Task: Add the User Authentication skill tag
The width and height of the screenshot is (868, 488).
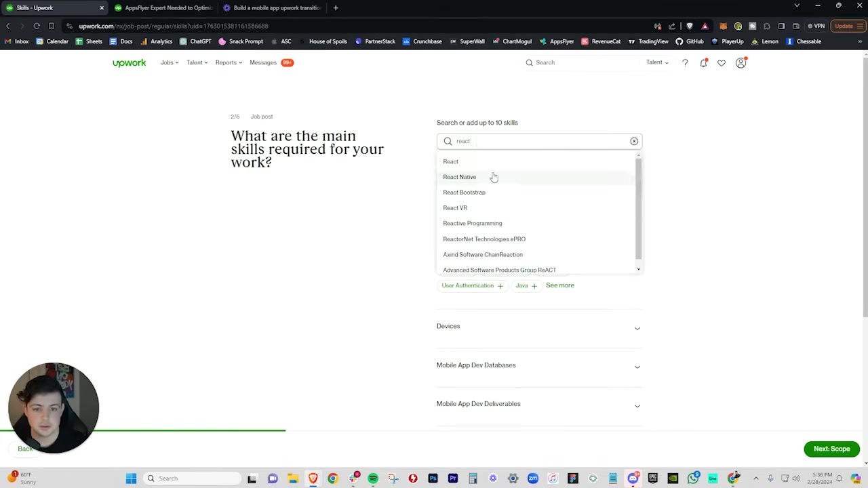Action: pos(472,286)
